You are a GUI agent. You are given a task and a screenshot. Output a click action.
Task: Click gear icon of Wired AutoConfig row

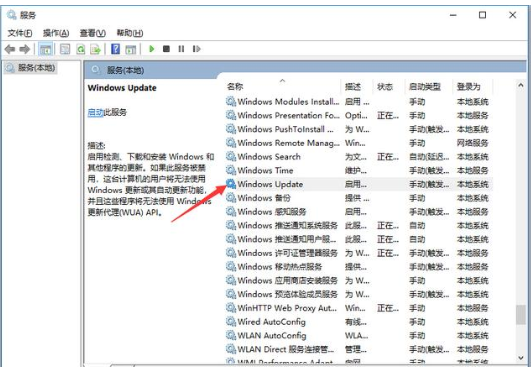point(231,322)
